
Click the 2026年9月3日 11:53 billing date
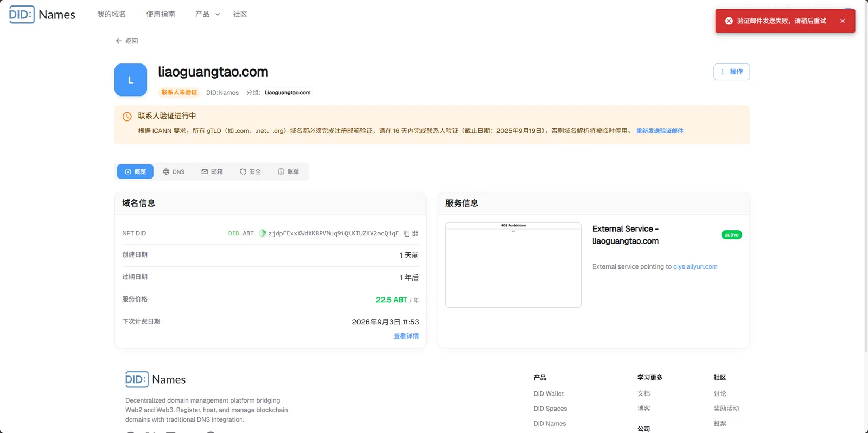coord(385,322)
